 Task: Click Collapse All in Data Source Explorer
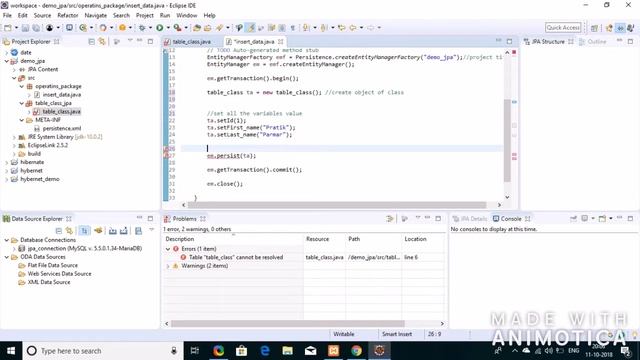(59, 231)
